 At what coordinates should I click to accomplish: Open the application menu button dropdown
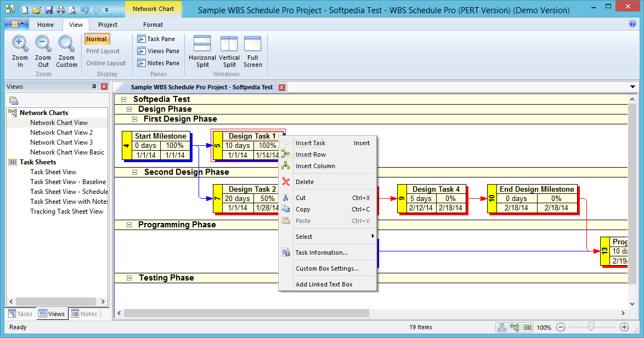click(x=16, y=25)
